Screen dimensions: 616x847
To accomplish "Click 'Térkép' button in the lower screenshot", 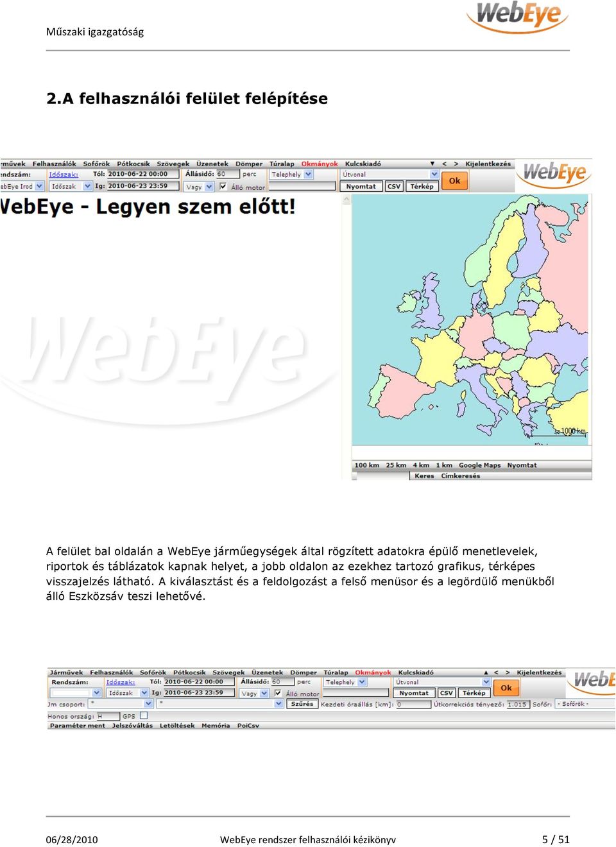I will point(474,693).
